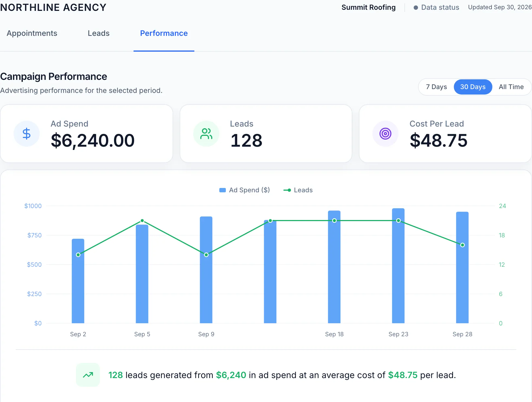Click the Sep 28 leads data point
This screenshot has width=532, height=402.
click(x=463, y=245)
